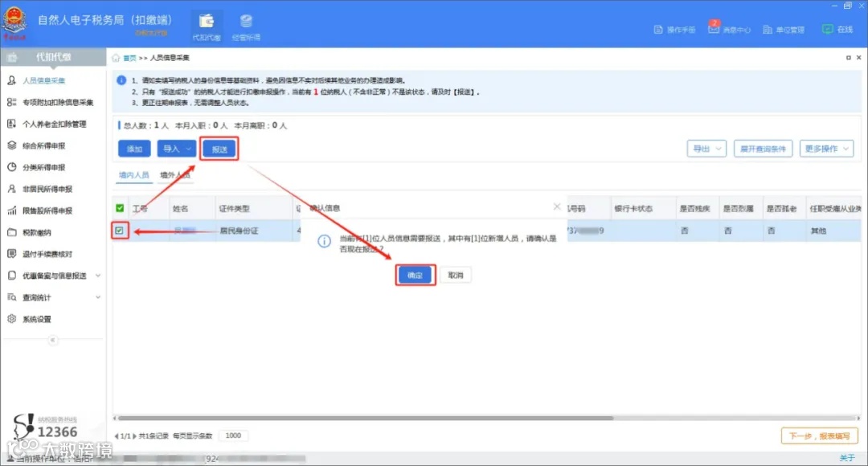Switch to the 境内人员 tab
The image size is (868, 466).
click(x=134, y=175)
